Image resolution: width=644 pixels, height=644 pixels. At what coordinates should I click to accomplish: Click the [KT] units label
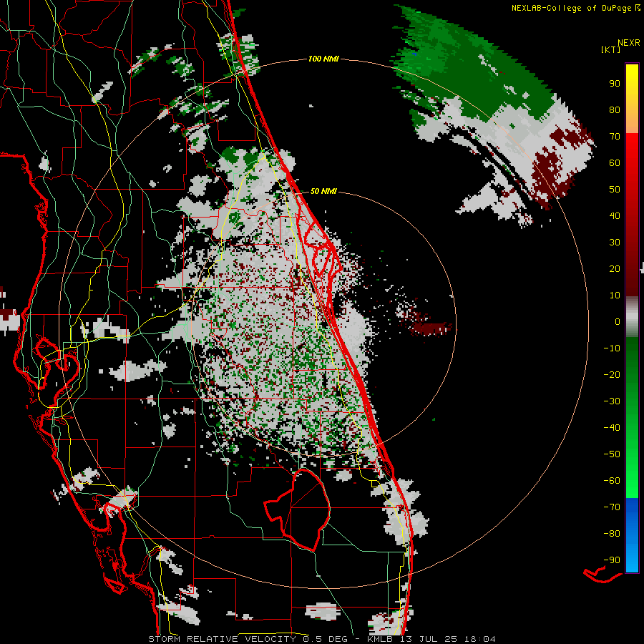pos(611,49)
